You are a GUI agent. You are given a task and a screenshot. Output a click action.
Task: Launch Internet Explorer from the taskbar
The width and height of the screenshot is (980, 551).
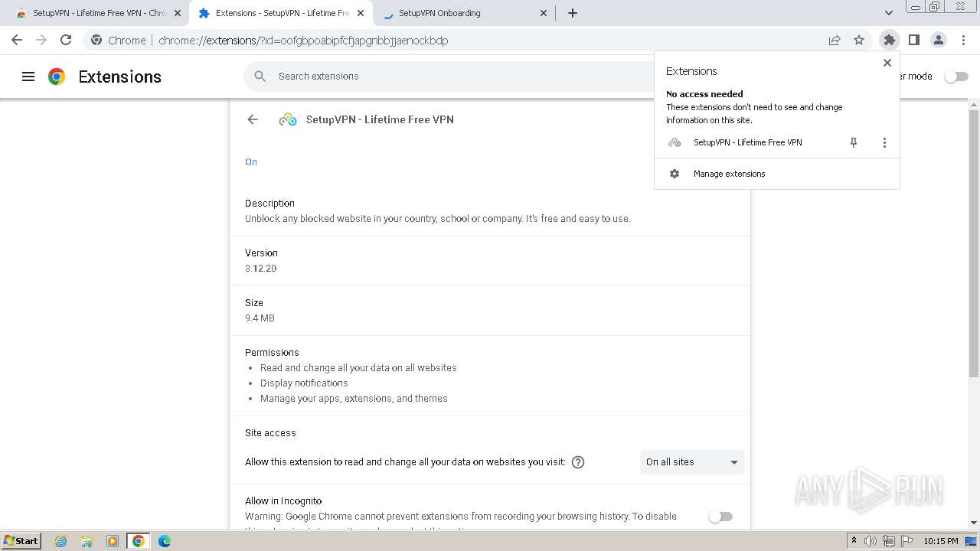pyautogui.click(x=61, y=541)
